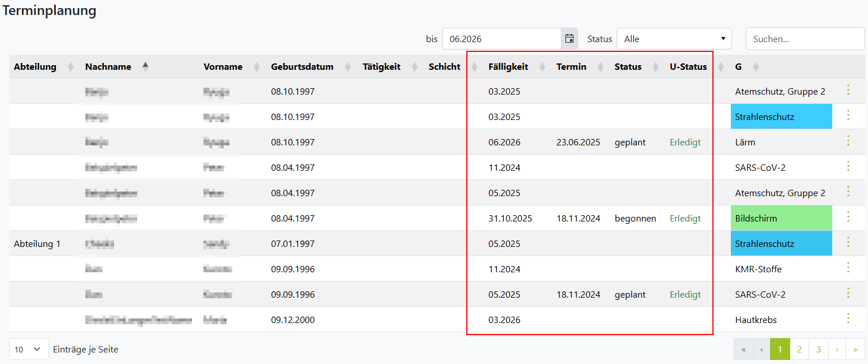Open three-dot menu for the KMR-Stoffe row

click(848, 268)
